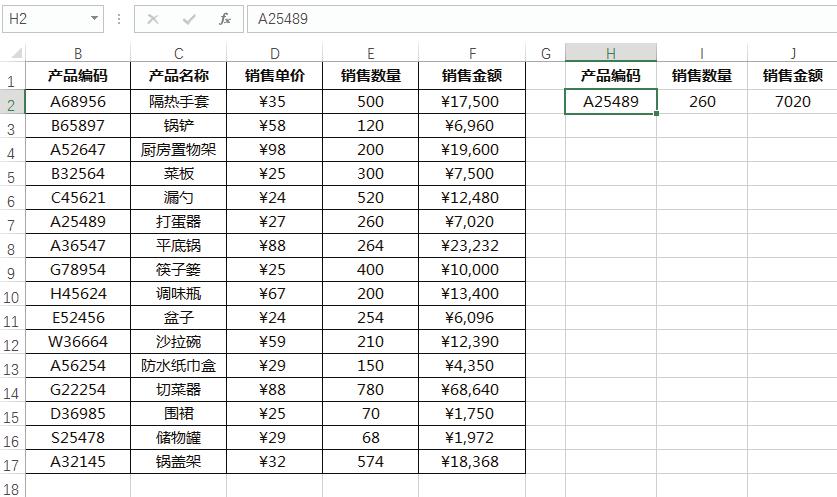
Task: Select row 7 header
Action: pyautogui.click(x=12, y=222)
